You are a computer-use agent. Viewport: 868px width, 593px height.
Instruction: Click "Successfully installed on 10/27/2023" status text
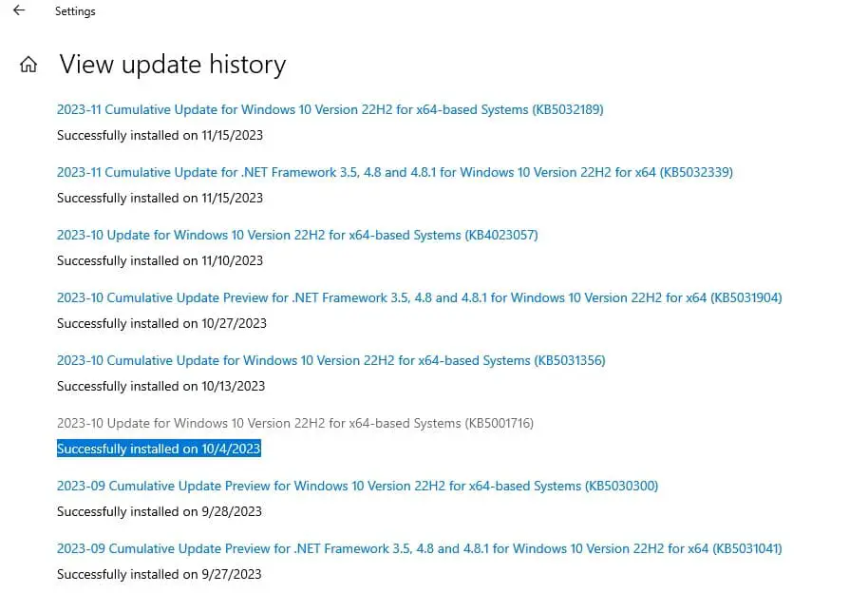[161, 323]
